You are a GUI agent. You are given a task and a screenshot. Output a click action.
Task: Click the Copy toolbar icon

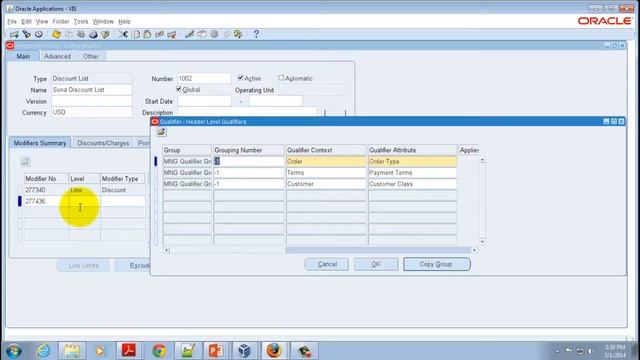coord(136,34)
